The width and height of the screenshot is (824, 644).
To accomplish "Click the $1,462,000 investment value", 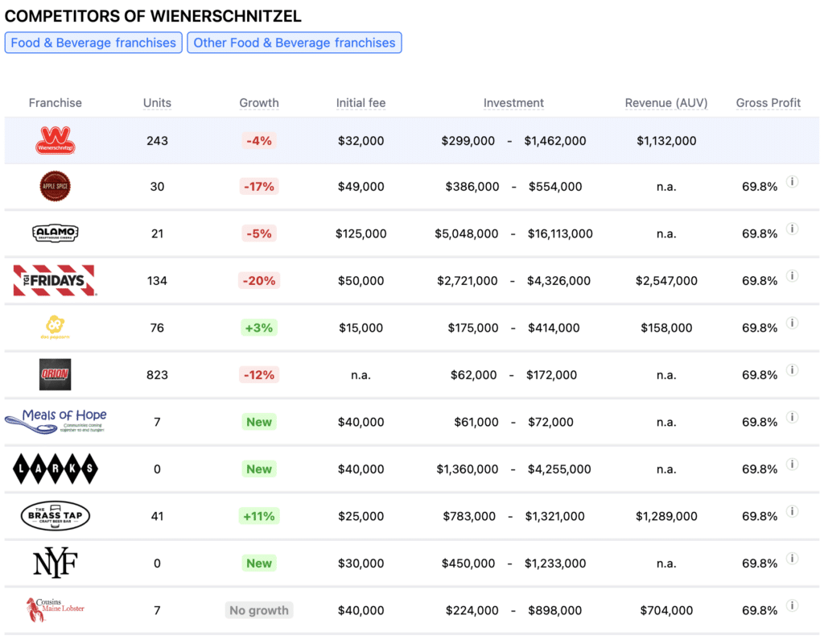I will click(x=555, y=141).
